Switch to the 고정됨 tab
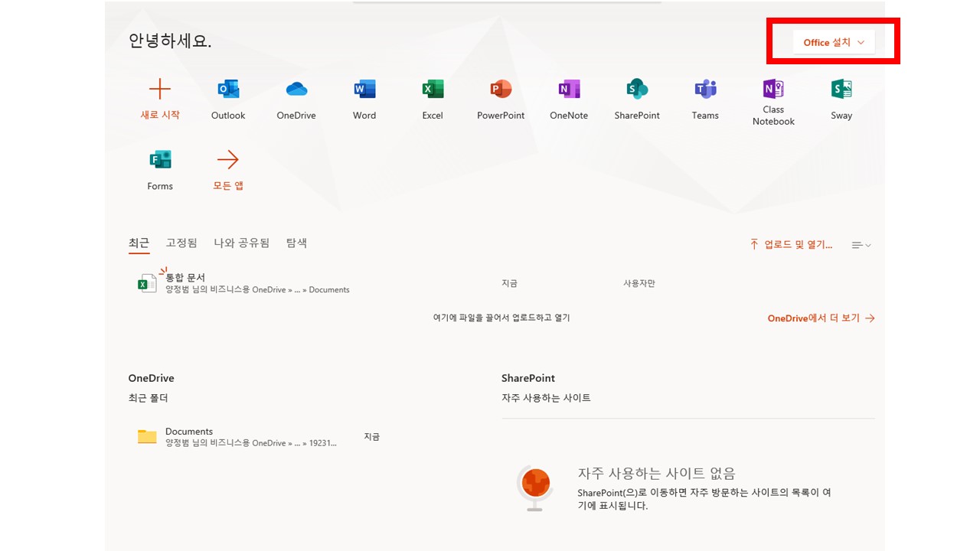The image size is (980, 551). [181, 243]
